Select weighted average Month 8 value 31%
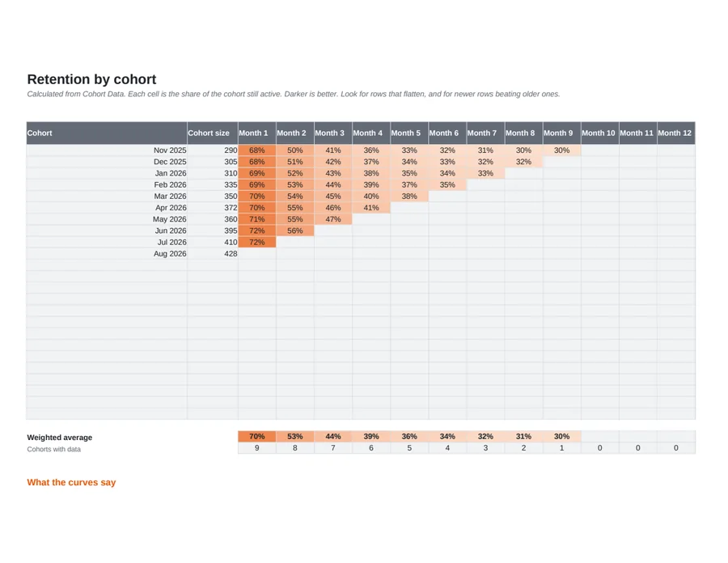Image resolution: width=728 pixels, height=563 pixels. (523, 436)
